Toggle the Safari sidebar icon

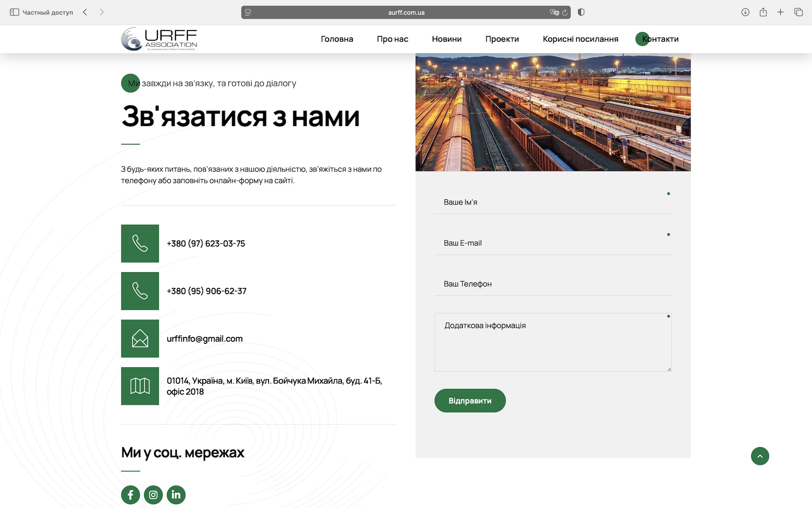14,12
